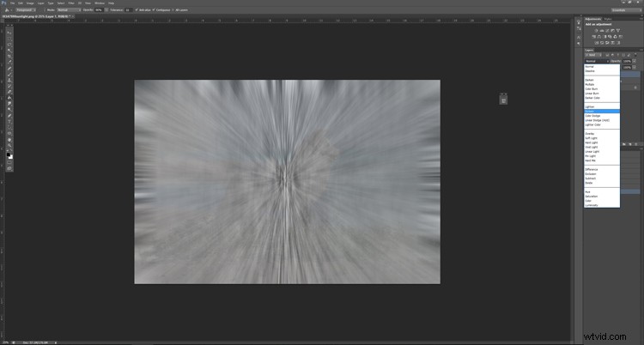Select the Eyedropper tool
This screenshot has height=345, width=644.
point(9,62)
